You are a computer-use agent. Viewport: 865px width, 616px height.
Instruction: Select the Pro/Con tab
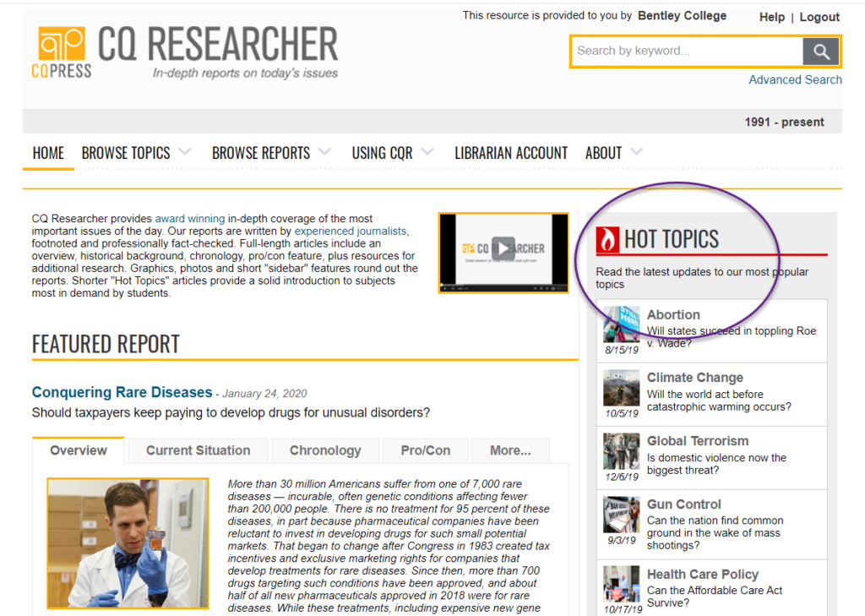click(x=425, y=450)
